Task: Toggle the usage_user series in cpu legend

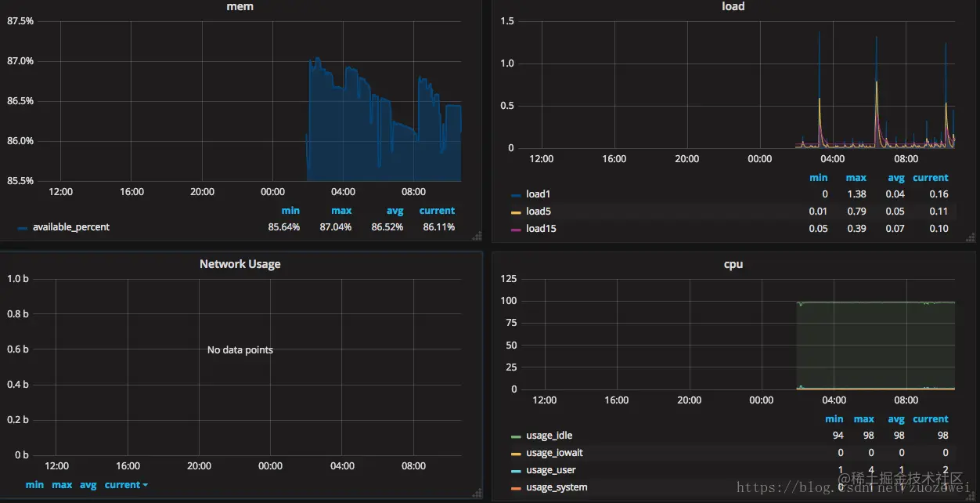Action: [551, 470]
